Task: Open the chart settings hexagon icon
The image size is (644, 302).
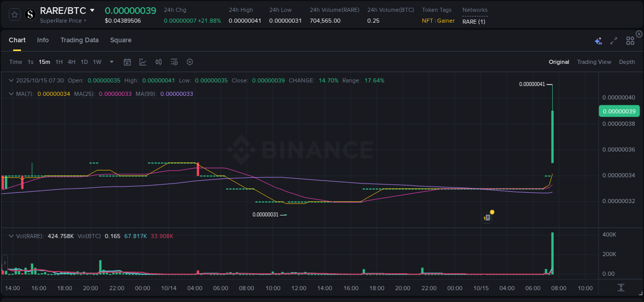Action: coord(190,62)
